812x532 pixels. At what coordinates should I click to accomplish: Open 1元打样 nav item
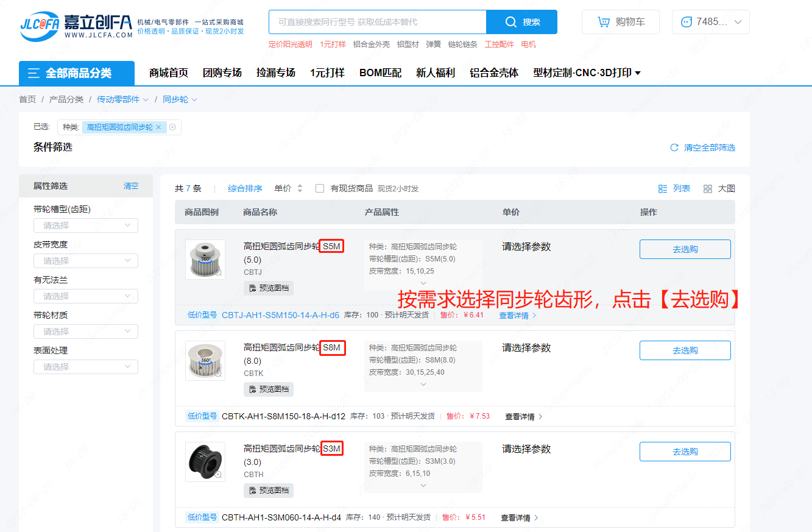tap(327, 73)
